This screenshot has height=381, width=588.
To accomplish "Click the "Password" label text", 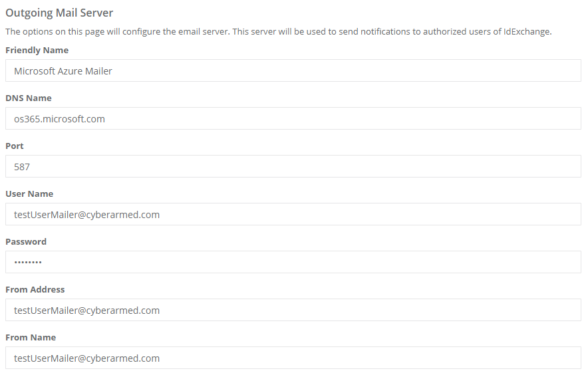I will click(26, 242).
